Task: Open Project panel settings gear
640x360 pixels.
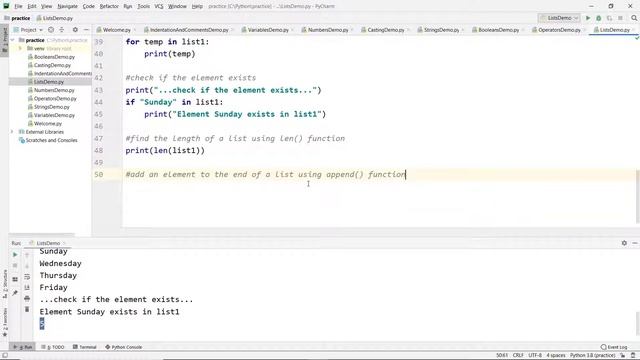Action: pos(75,30)
